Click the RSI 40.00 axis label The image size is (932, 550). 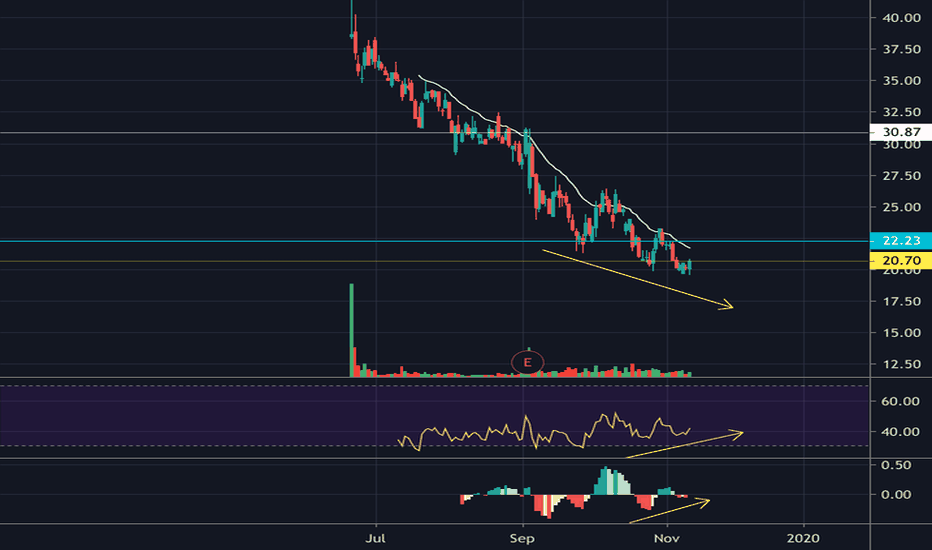pyautogui.click(x=900, y=432)
